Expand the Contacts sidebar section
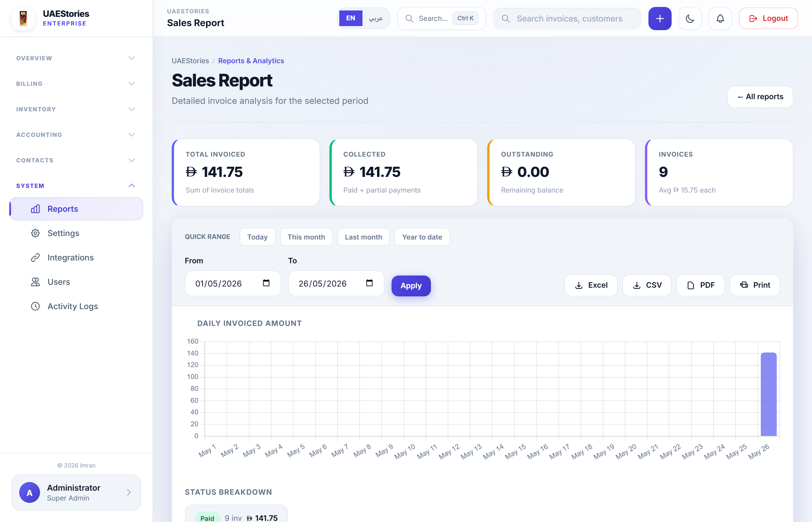This screenshot has width=812, height=522. pyautogui.click(x=76, y=160)
